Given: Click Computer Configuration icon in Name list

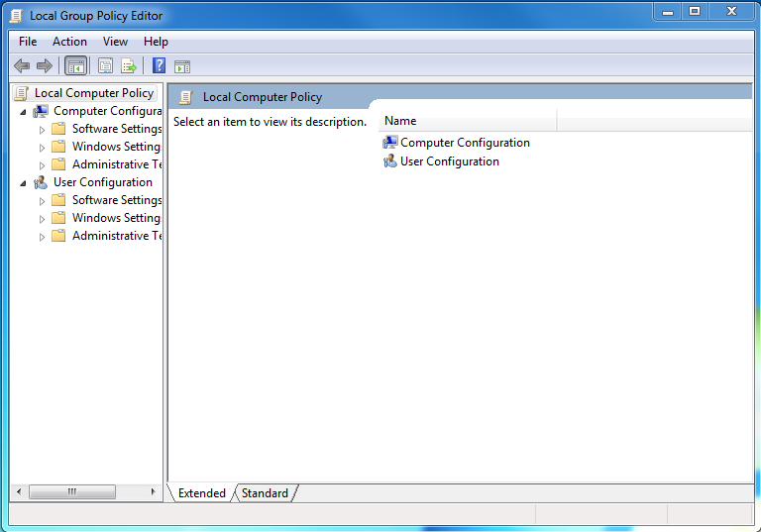Looking at the screenshot, I should point(389,143).
